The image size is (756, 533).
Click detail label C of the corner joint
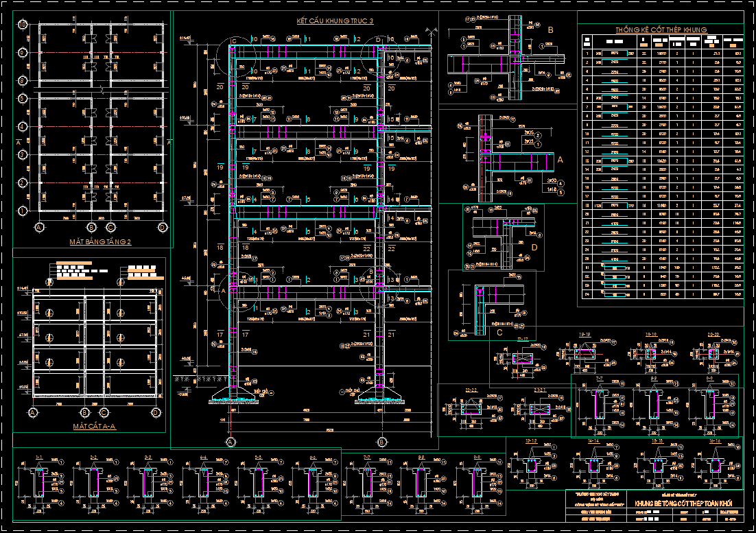point(499,333)
